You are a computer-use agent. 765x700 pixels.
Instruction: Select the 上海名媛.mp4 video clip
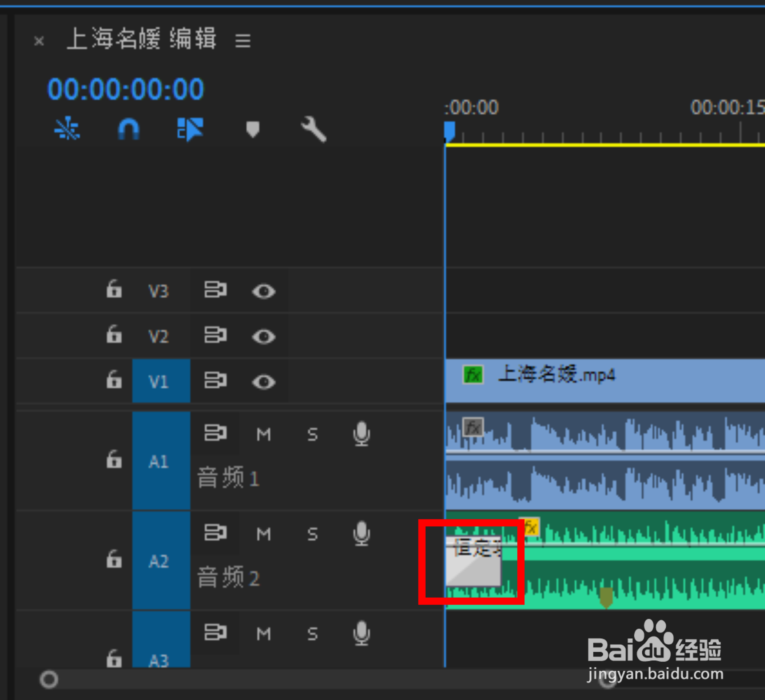[x=605, y=381]
